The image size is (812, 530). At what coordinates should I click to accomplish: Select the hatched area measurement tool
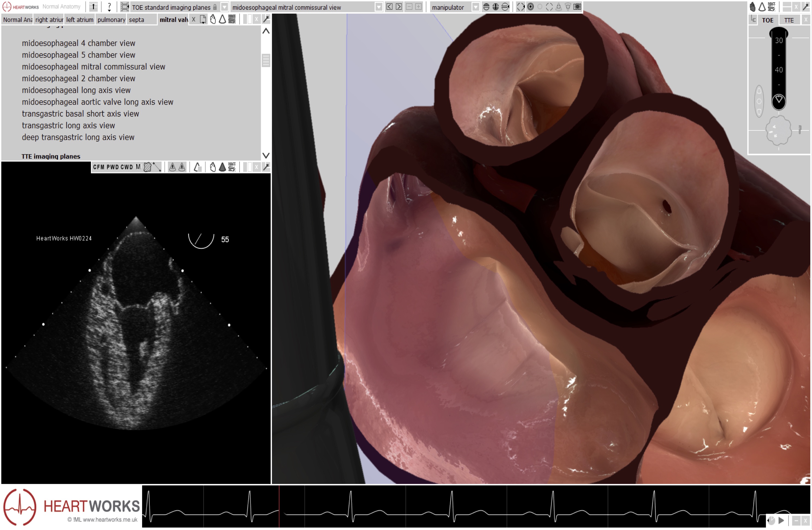[148, 167]
